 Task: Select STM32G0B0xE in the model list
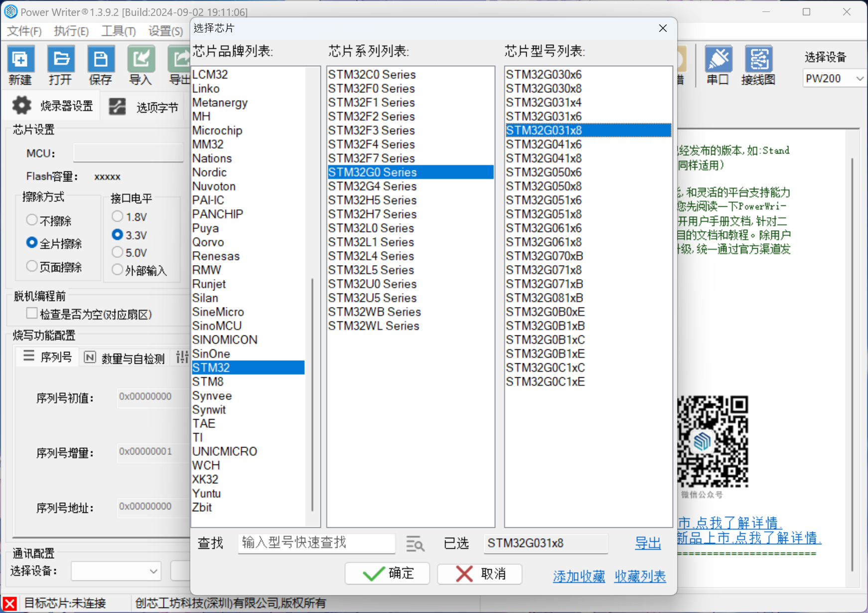[x=588, y=312]
